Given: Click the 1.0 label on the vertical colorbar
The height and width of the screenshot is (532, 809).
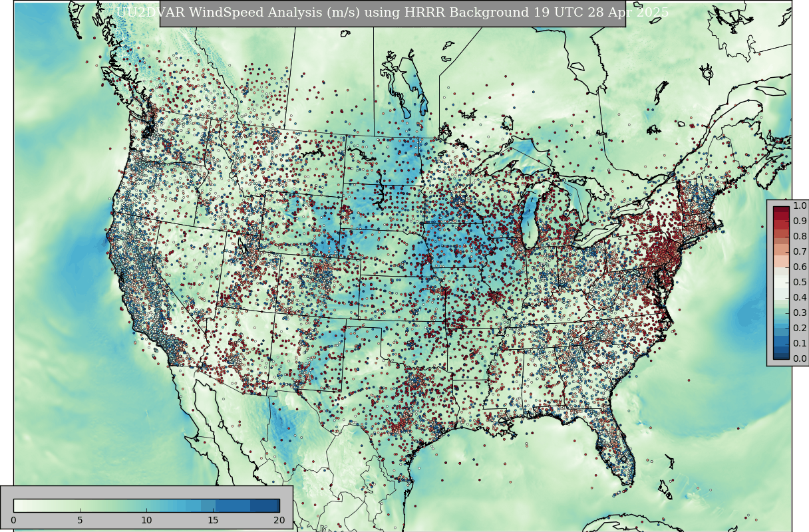Looking at the screenshot, I should pos(800,206).
